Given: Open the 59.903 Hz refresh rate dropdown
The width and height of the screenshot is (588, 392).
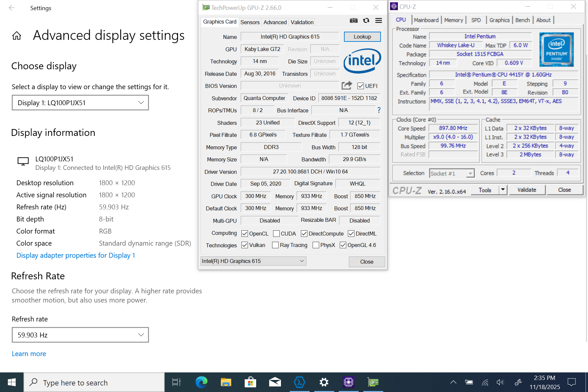Looking at the screenshot, I should click(x=80, y=335).
